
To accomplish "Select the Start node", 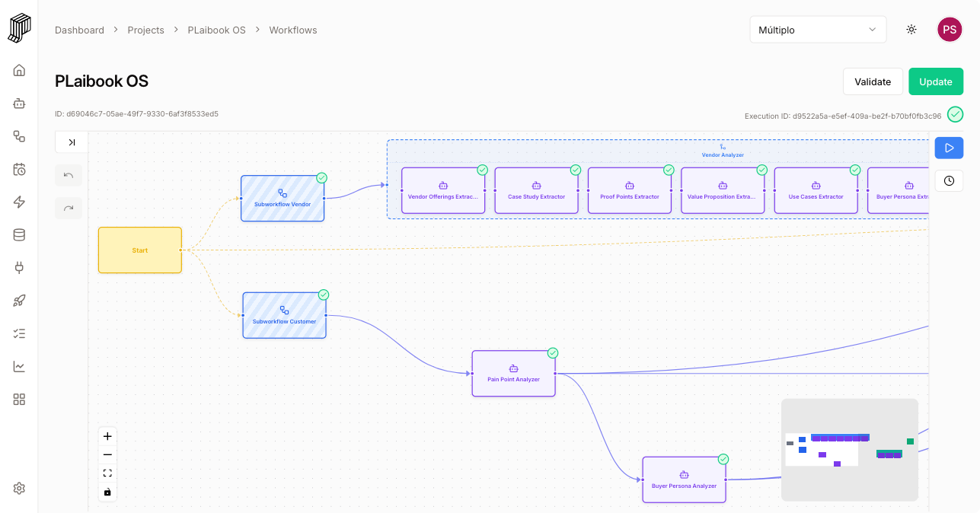I will pyautogui.click(x=140, y=250).
